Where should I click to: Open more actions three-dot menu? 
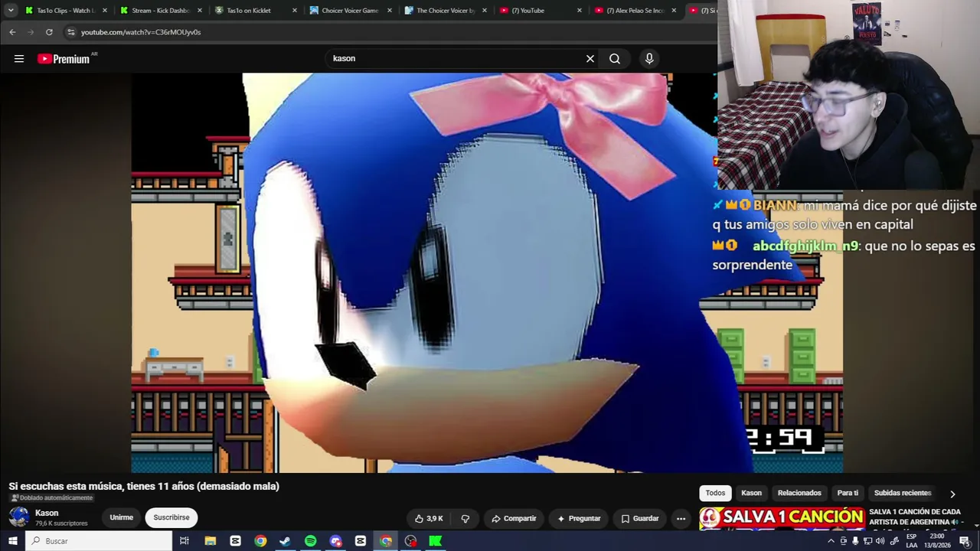coord(681,518)
